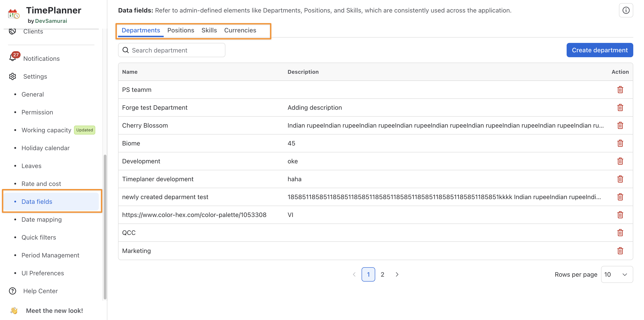Open Clients in sidebar
This screenshot has width=644, height=320.
coord(33,32)
